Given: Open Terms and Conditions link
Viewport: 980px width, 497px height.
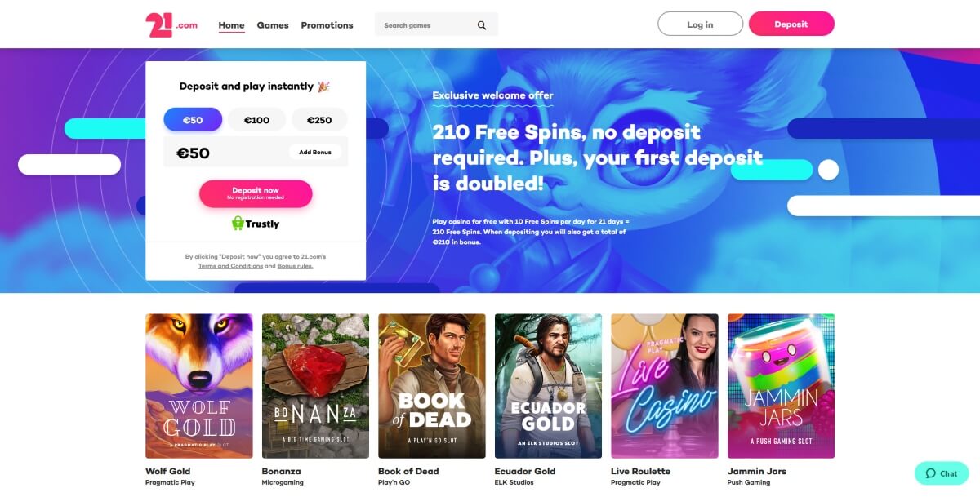Looking at the screenshot, I should pyautogui.click(x=230, y=266).
